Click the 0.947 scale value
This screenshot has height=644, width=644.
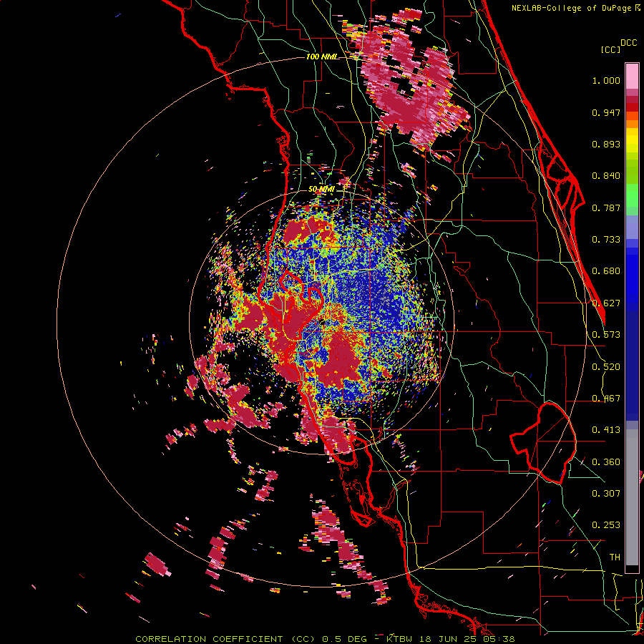click(x=606, y=112)
